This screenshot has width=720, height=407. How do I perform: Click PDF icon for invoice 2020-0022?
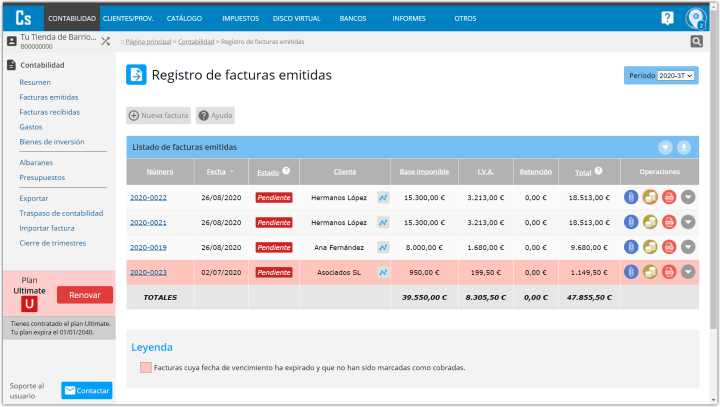click(669, 198)
